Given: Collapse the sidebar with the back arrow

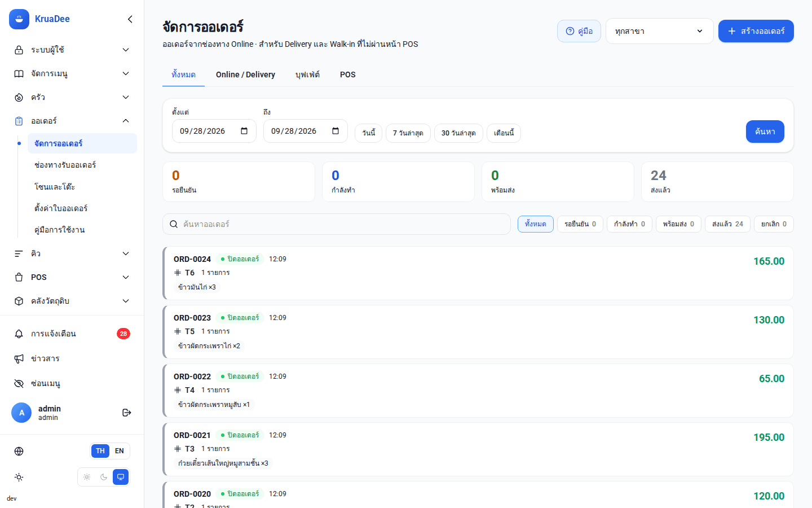Looking at the screenshot, I should [x=130, y=19].
